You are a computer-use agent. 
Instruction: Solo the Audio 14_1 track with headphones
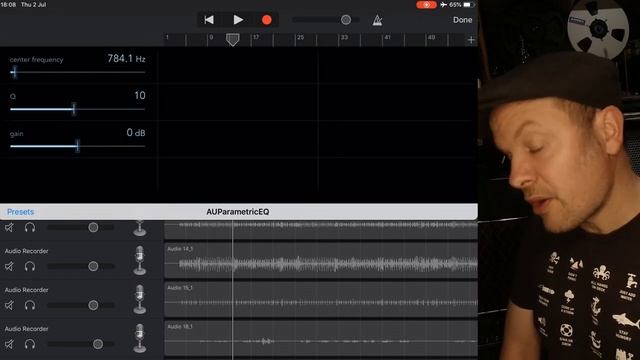point(30,267)
